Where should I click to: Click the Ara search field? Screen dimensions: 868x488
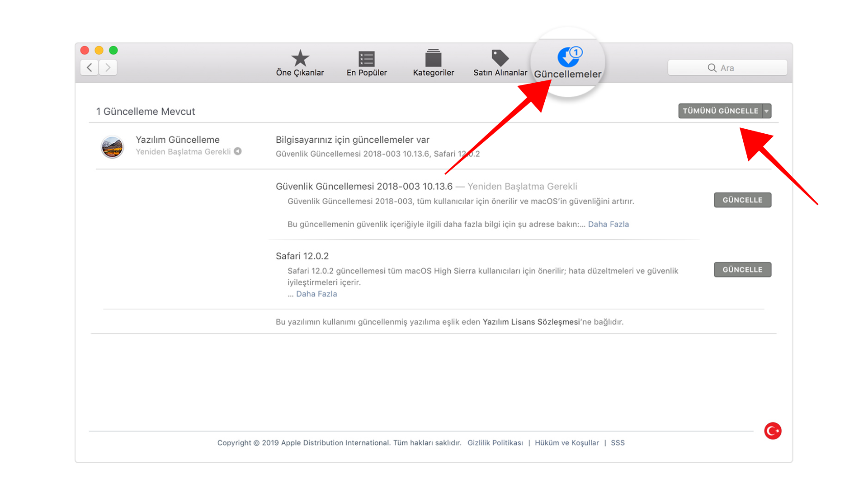tap(727, 68)
